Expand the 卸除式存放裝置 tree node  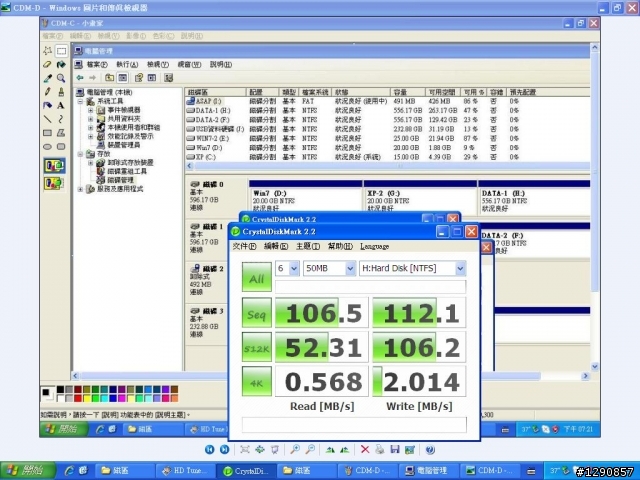(x=90, y=162)
